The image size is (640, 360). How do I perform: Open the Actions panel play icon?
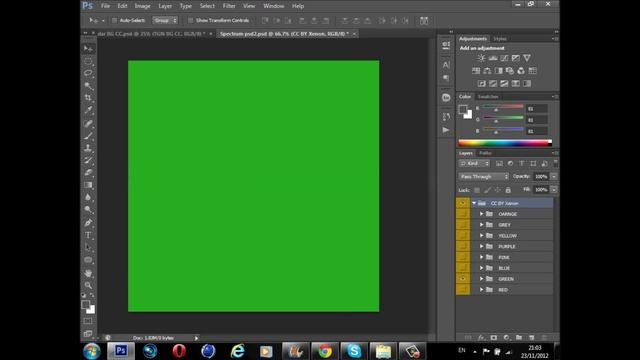point(446,130)
